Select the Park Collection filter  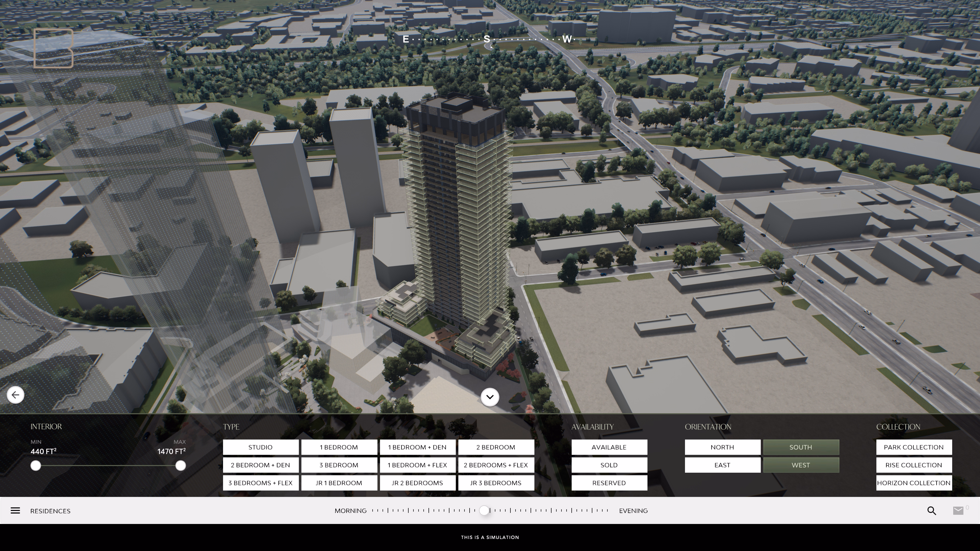point(913,447)
